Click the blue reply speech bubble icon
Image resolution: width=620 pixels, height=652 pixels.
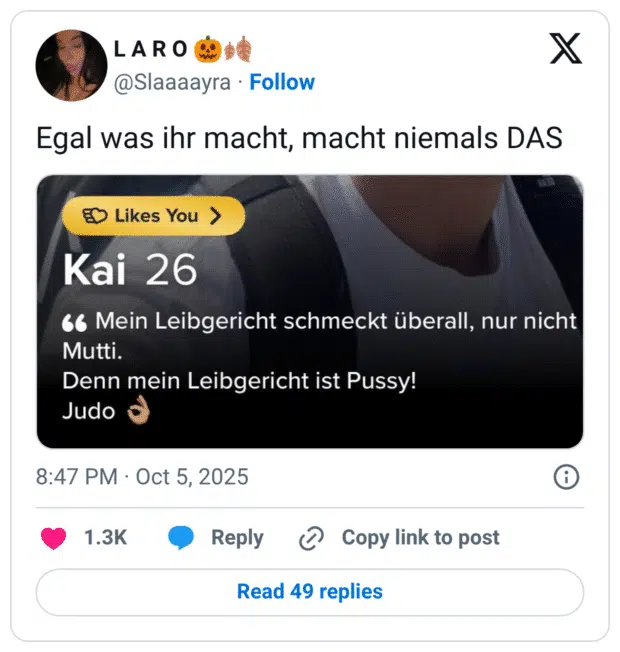(181, 537)
